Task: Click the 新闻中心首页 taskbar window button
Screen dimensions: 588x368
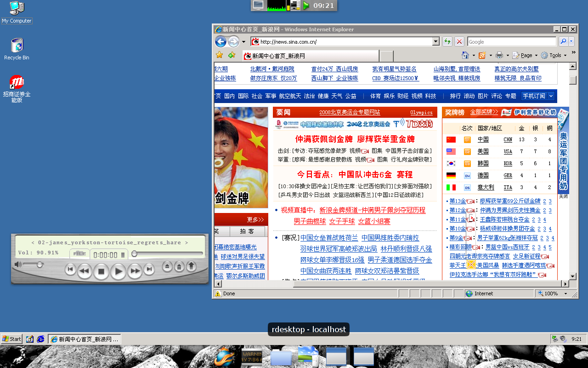Action: pos(85,339)
